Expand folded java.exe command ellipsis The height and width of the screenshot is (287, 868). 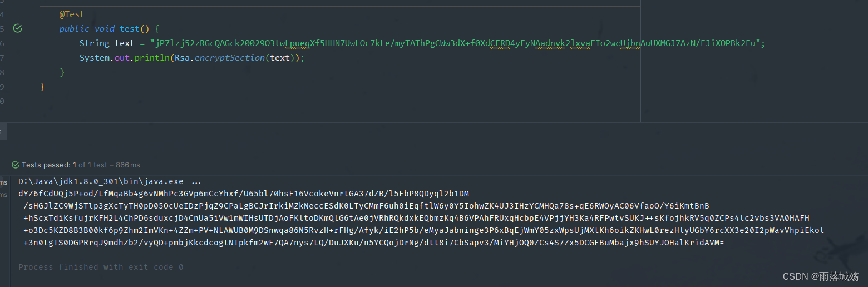coord(196,181)
